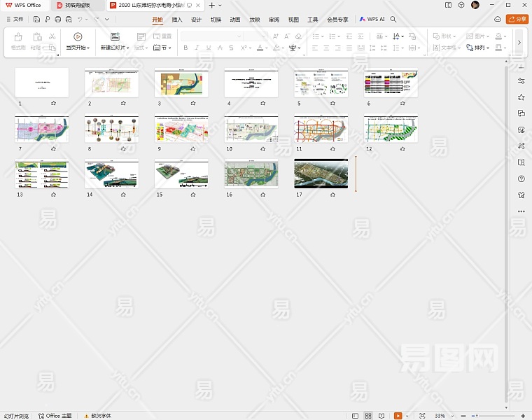Start slideshow from current slide play icon
The image size is (532, 420).
point(78,36)
